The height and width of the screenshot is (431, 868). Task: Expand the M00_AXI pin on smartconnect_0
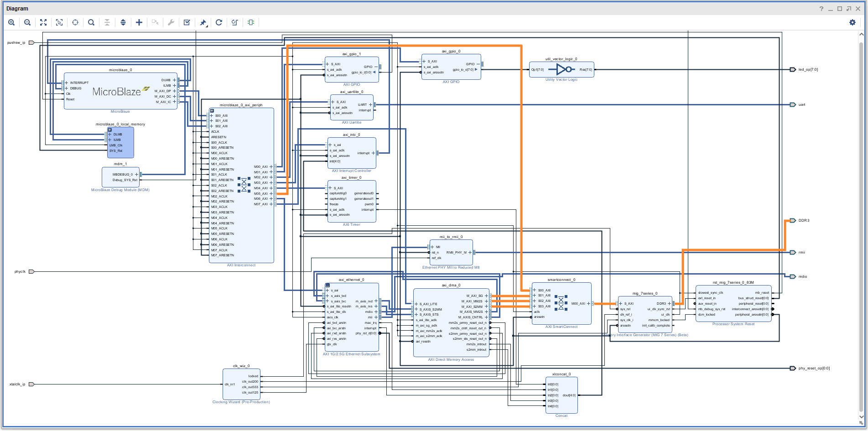(588, 304)
